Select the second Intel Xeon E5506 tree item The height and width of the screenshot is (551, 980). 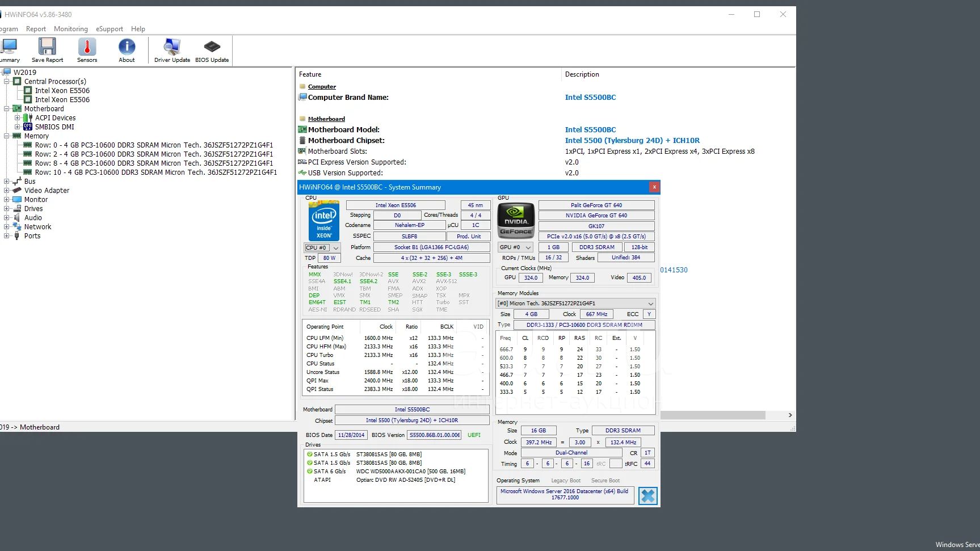62,99
